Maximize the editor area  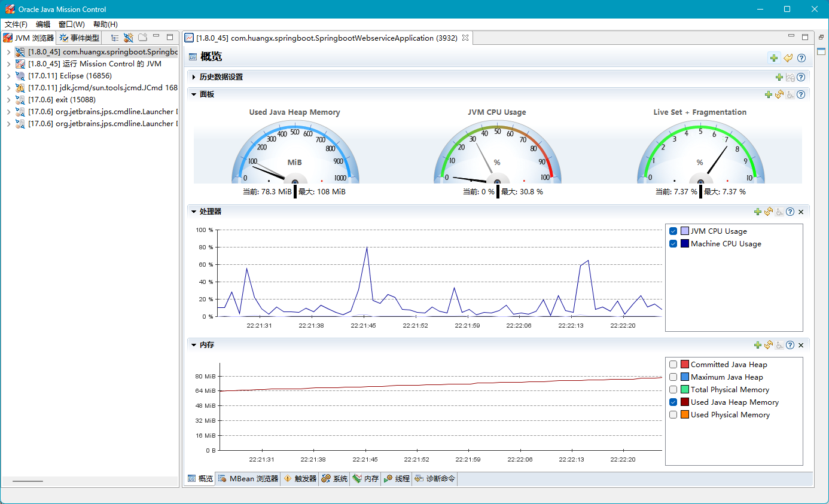(805, 37)
